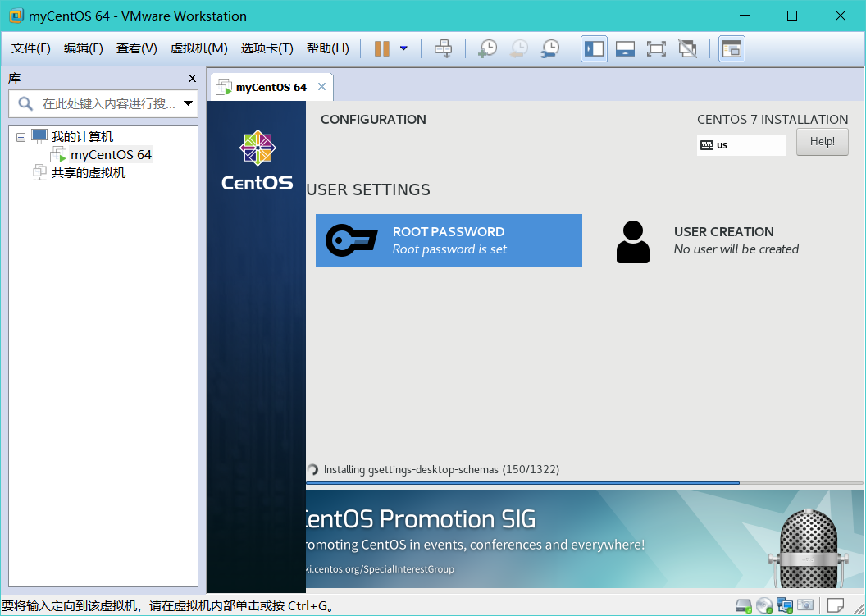Open the 帮助(H) menu

[328, 48]
